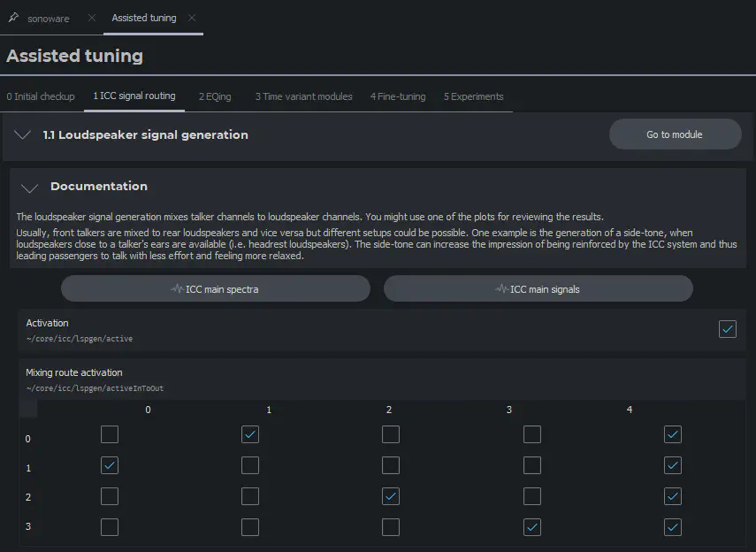The image size is (756, 552).
Task: Uncheck mixing route row 2 column 2
Action: (x=391, y=496)
